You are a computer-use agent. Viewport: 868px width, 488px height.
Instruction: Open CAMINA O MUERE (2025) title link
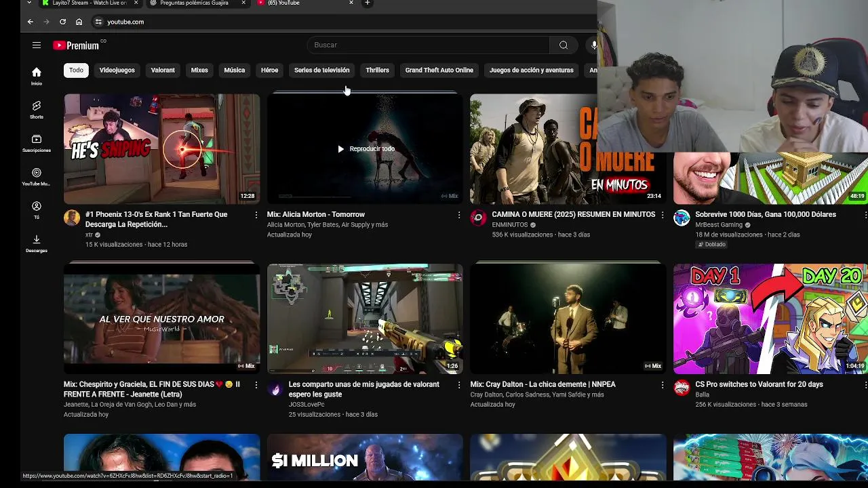coord(574,214)
